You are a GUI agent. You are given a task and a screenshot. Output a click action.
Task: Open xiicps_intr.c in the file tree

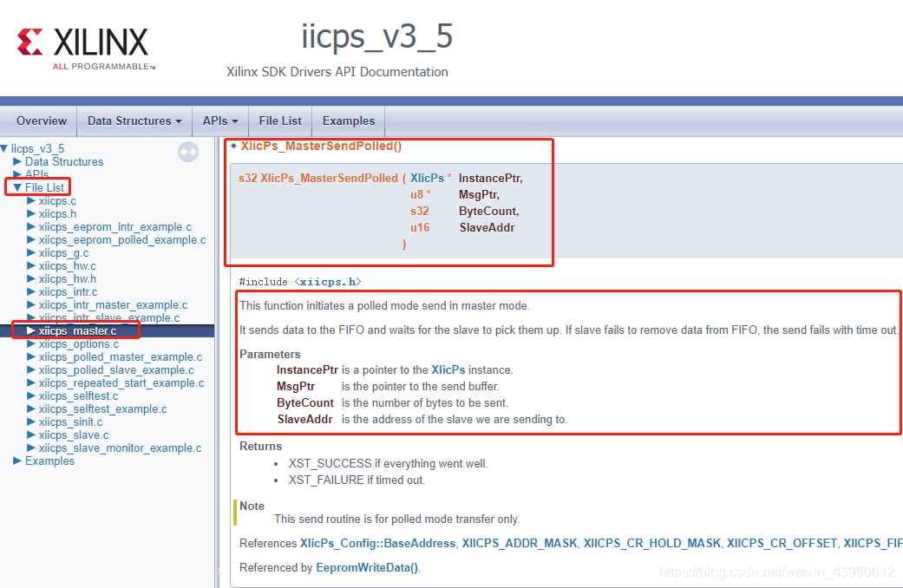[68, 292]
